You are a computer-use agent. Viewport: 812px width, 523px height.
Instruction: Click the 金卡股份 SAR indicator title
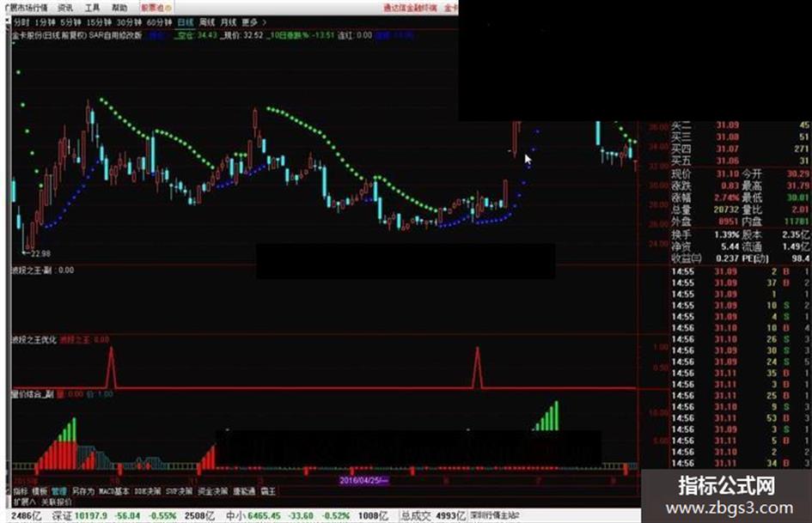[76, 35]
